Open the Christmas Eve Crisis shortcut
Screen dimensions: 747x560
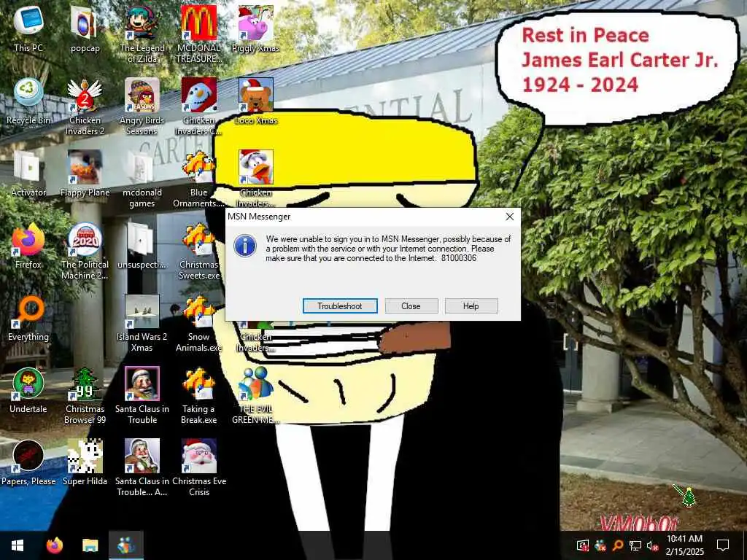[x=198, y=467]
